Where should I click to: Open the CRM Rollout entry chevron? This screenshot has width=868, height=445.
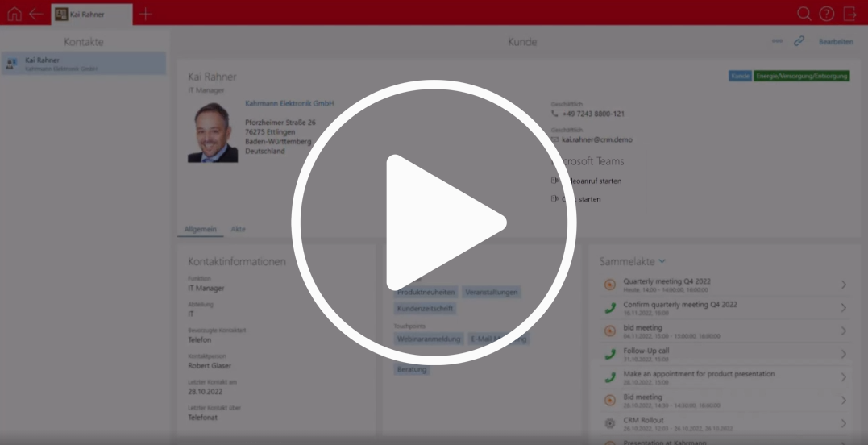coord(843,423)
